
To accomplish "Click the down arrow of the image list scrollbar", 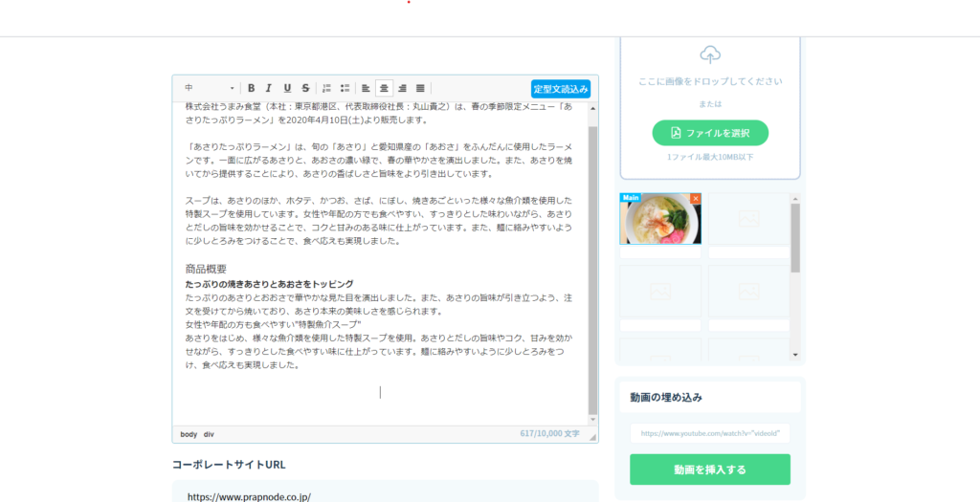I will 795,355.
